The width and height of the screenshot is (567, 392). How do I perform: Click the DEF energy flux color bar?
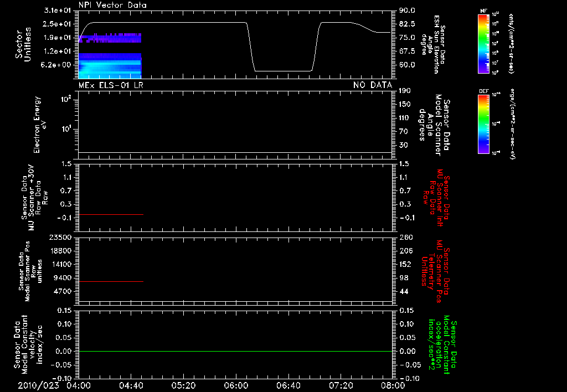pyautogui.click(x=483, y=124)
